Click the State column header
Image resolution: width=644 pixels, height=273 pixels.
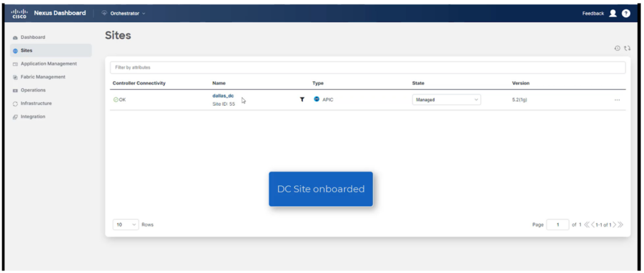[418, 83]
